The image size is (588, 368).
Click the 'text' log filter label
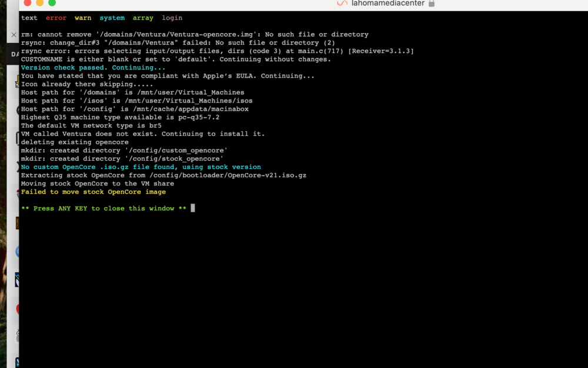pyautogui.click(x=29, y=18)
